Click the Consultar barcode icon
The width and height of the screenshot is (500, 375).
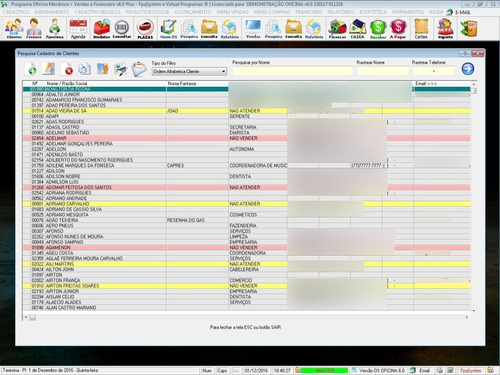click(x=122, y=29)
